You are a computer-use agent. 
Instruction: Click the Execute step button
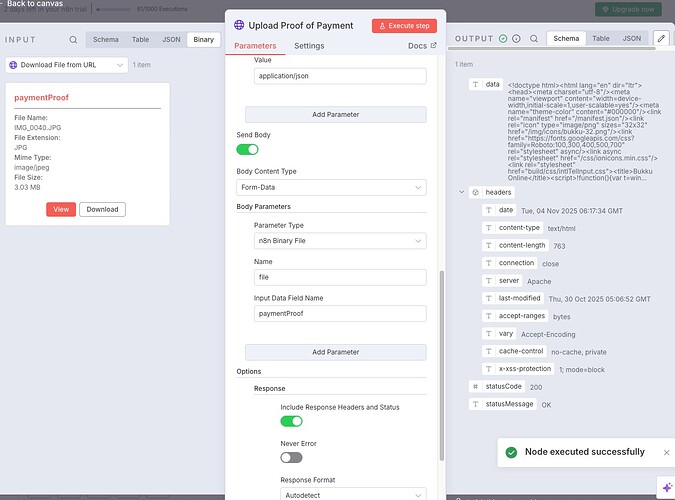pyautogui.click(x=404, y=26)
